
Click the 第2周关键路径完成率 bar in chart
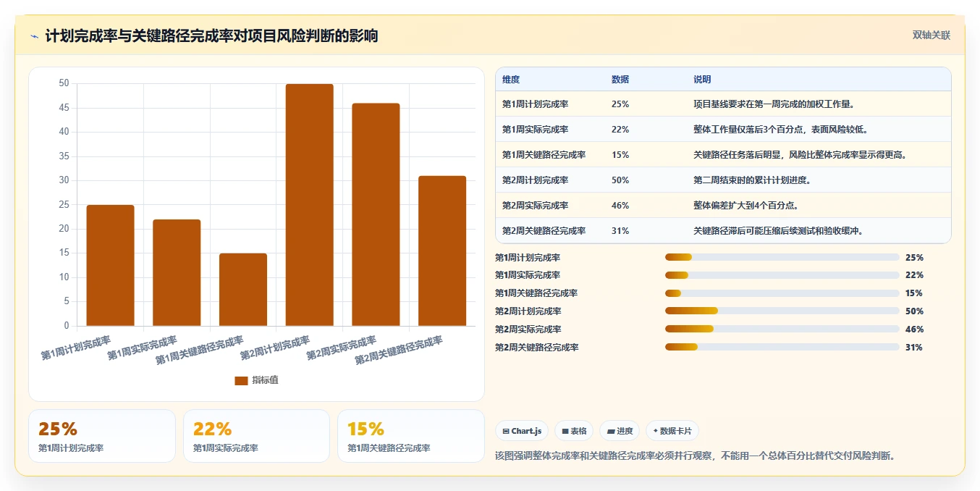click(x=442, y=251)
